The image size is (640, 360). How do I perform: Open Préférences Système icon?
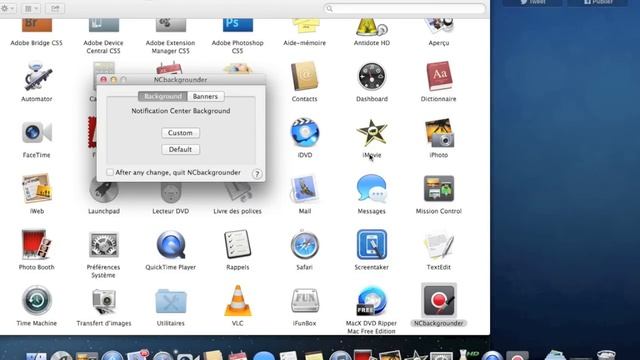104,244
